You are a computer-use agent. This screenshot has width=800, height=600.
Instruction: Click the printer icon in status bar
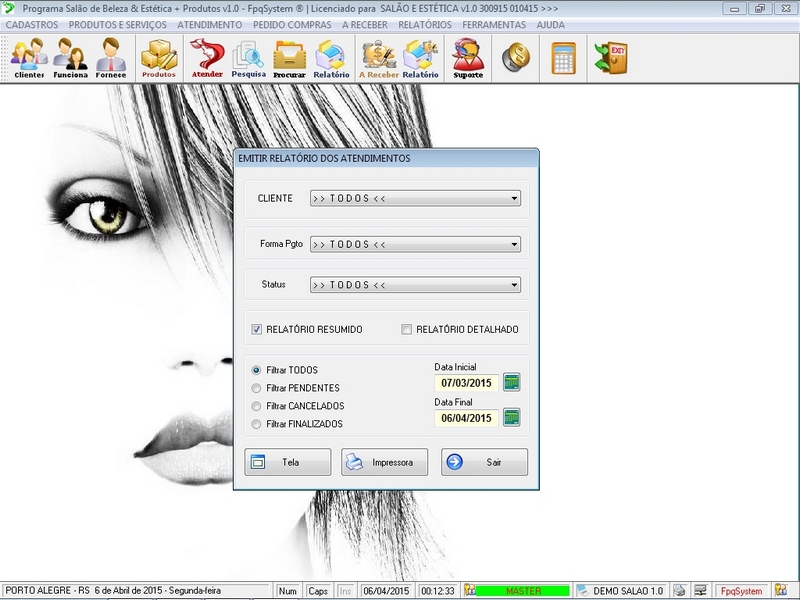pos(679,590)
